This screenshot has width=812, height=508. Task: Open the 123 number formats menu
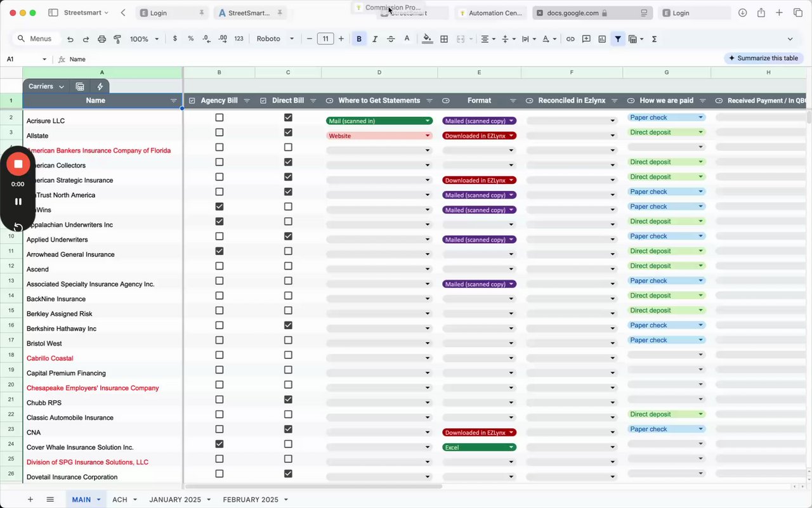coord(239,39)
